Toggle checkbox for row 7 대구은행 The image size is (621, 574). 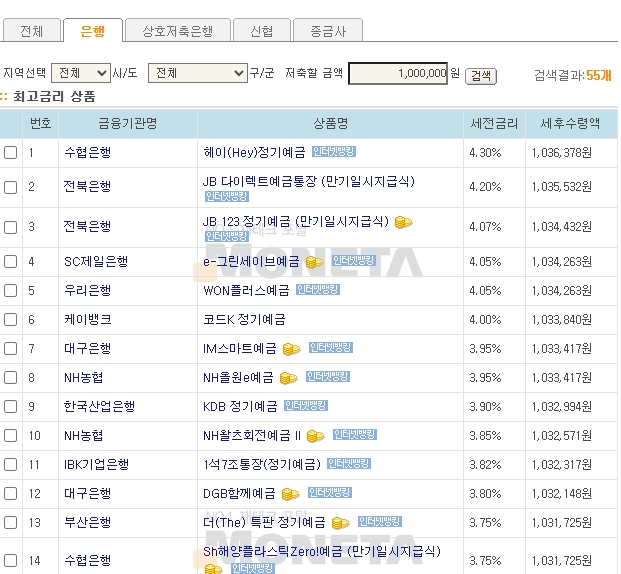click(11, 349)
